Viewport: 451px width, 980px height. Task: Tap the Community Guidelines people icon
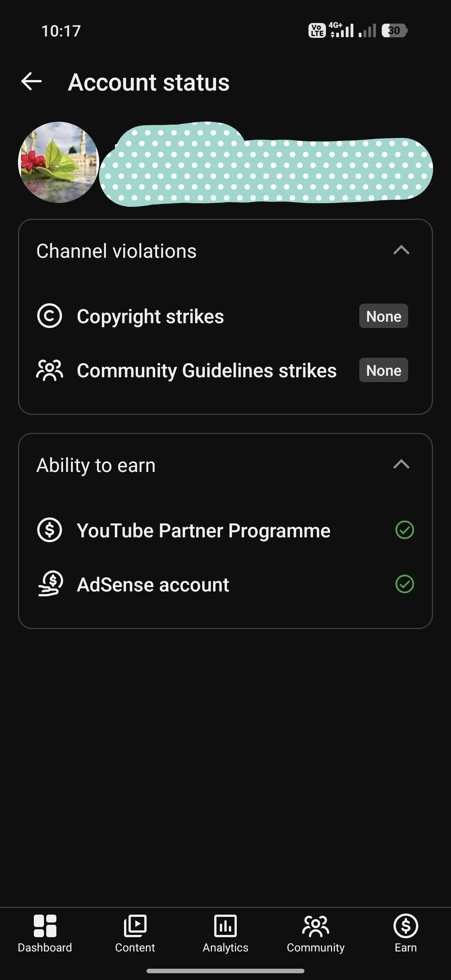[x=50, y=370]
